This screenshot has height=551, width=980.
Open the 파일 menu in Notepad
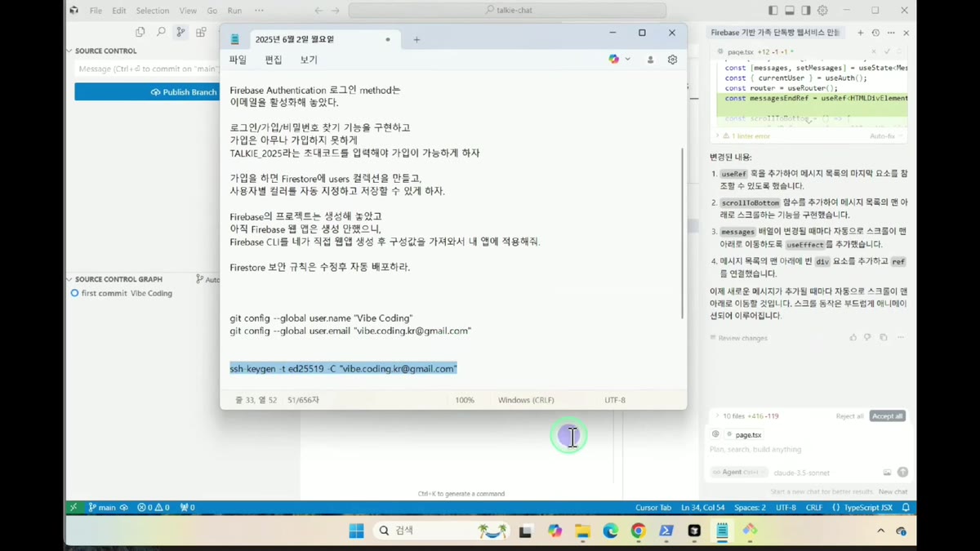click(x=238, y=60)
